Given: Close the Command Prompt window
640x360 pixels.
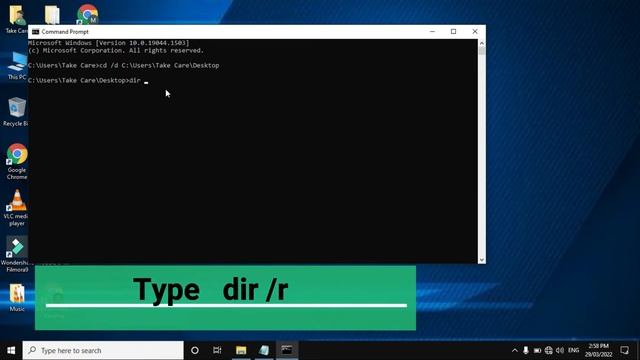Looking at the screenshot, I should click(475, 31).
